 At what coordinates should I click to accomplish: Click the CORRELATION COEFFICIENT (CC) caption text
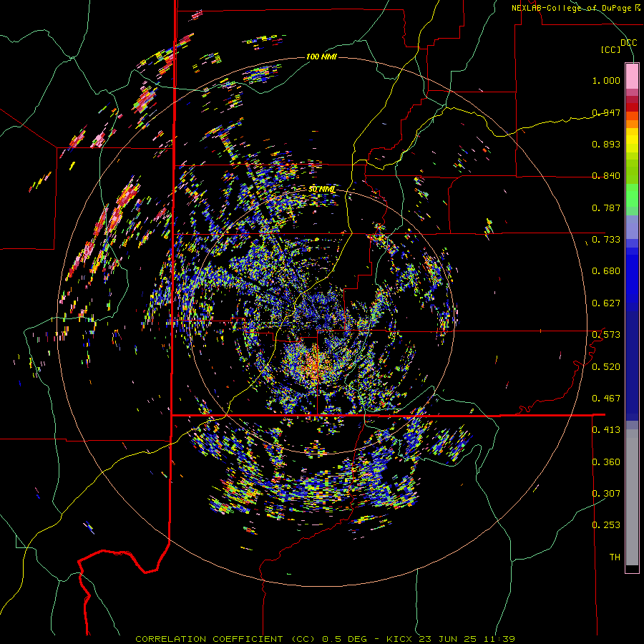[x=225, y=639]
